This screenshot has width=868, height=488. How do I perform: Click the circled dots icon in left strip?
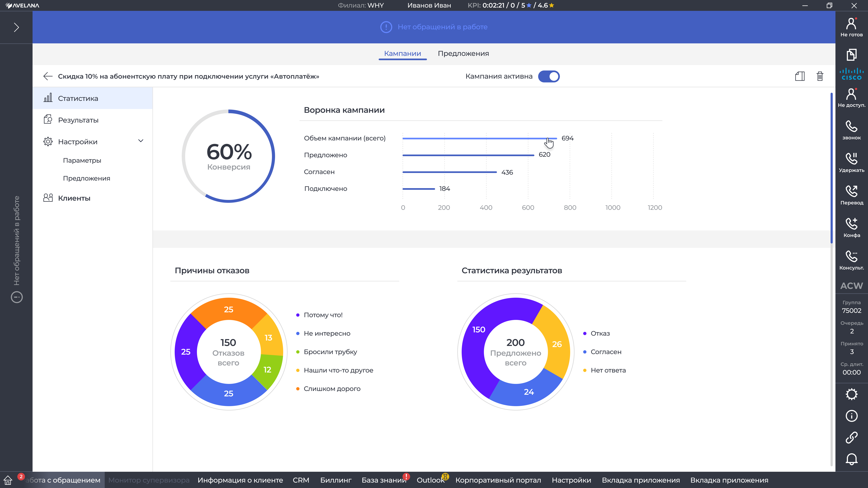[x=17, y=297]
